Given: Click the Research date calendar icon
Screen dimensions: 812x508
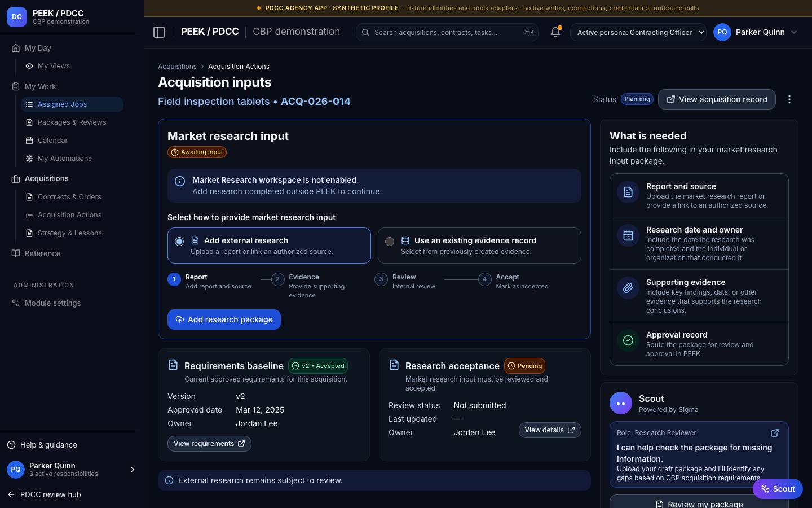Looking at the screenshot, I should pyautogui.click(x=628, y=235).
